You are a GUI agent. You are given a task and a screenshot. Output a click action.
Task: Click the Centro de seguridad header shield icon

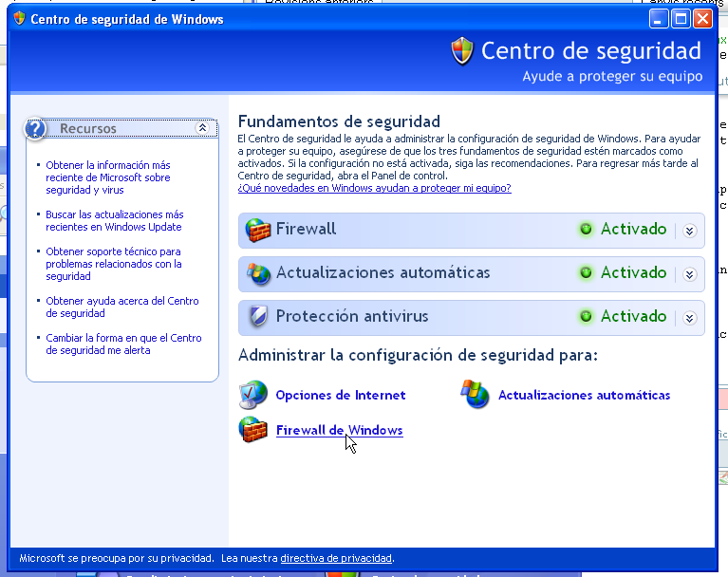[x=462, y=51]
